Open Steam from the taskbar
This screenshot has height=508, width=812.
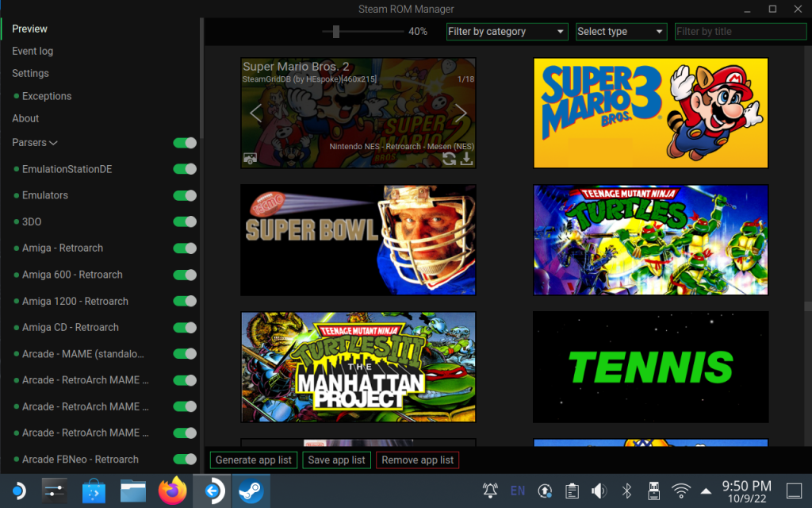[x=251, y=491]
